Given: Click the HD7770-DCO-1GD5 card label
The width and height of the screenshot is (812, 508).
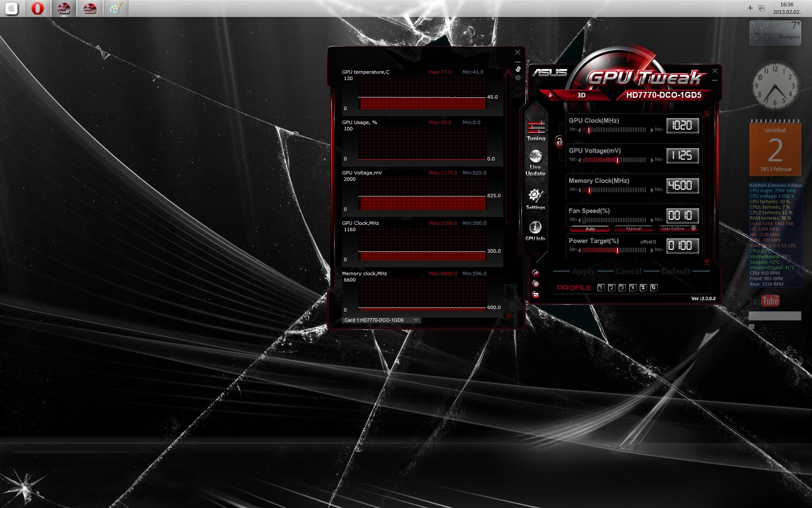Looking at the screenshot, I should coord(664,95).
